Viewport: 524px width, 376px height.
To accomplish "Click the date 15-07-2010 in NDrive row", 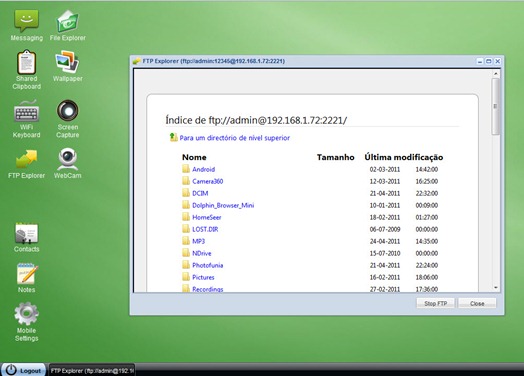I will tap(385, 253).
